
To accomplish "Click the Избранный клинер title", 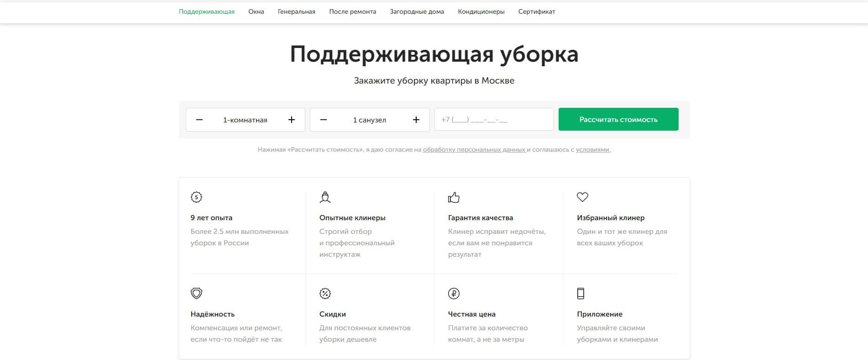I will 611,218.
